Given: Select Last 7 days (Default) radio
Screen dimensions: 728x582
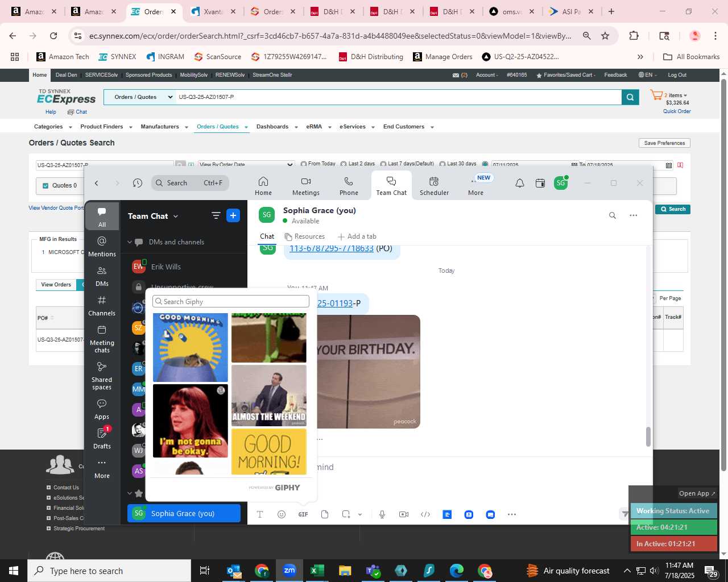Looking at the screenshot, I should (x=383, y=164).
